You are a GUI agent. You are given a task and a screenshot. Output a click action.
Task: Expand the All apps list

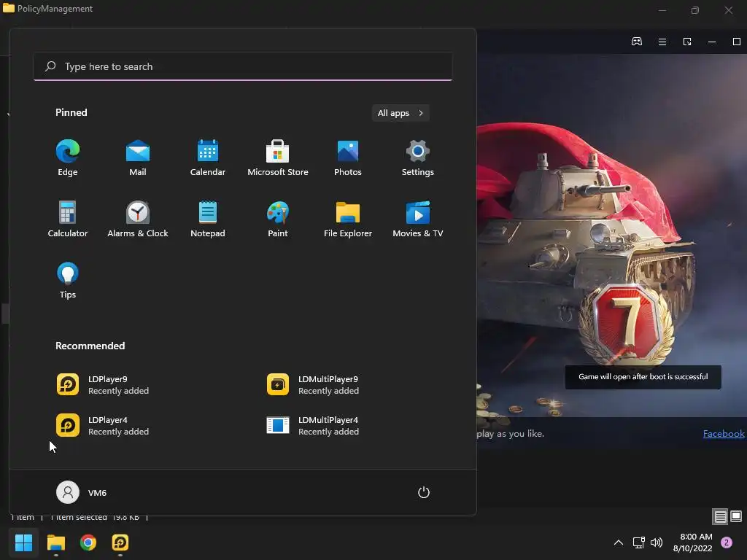pyautogui.click(x=400, y=113)
